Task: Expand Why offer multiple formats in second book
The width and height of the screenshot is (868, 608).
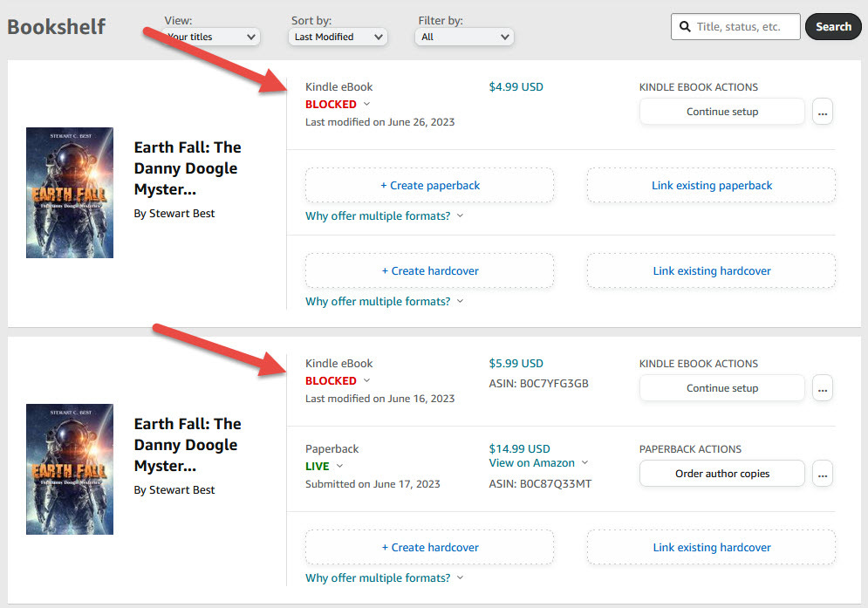Action: [x=384, y=577]
